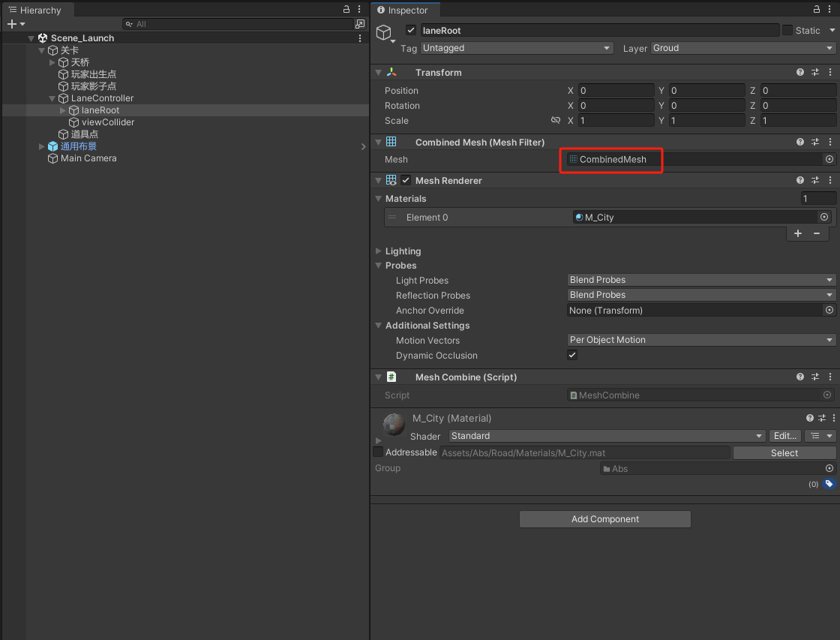
Task: Open Transform component presets
Action: point(814,72)
